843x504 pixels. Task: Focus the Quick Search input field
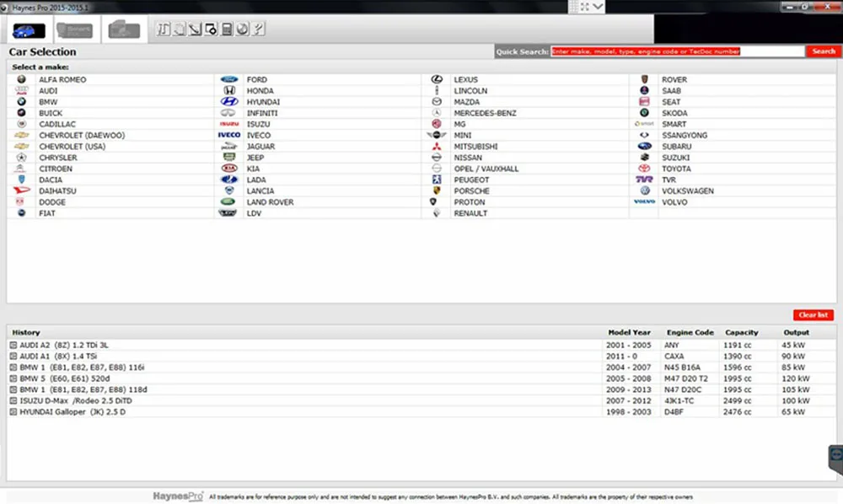click(678, 51)
